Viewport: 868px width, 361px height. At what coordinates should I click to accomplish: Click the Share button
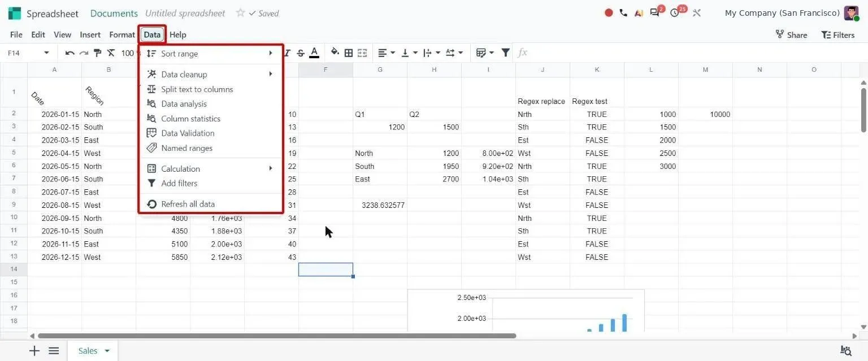click(791, 34)
